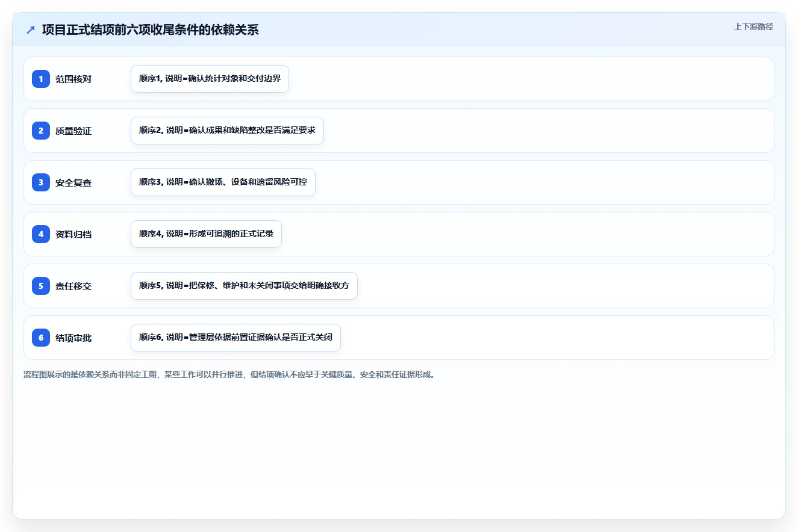This screenshot has height=532, width=798.
Task: Click the footnote starting with 流程图展示的是依赖关系
Action: 229,374
